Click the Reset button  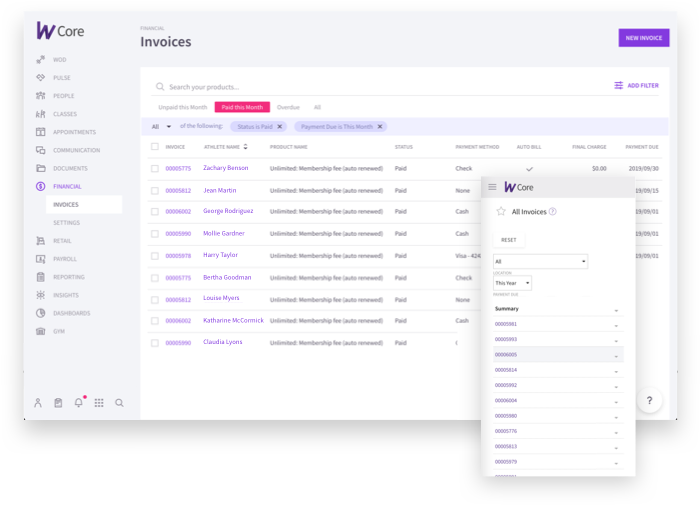(508, 240)
